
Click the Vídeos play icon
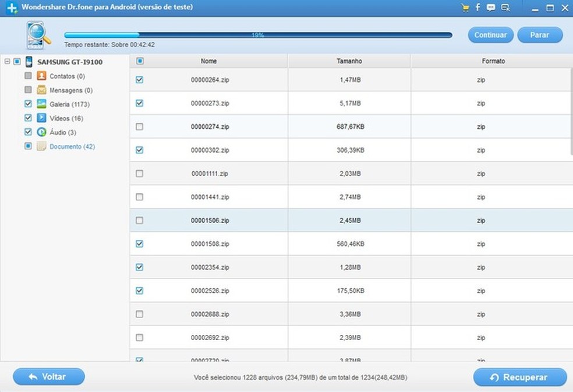point(41,118)
